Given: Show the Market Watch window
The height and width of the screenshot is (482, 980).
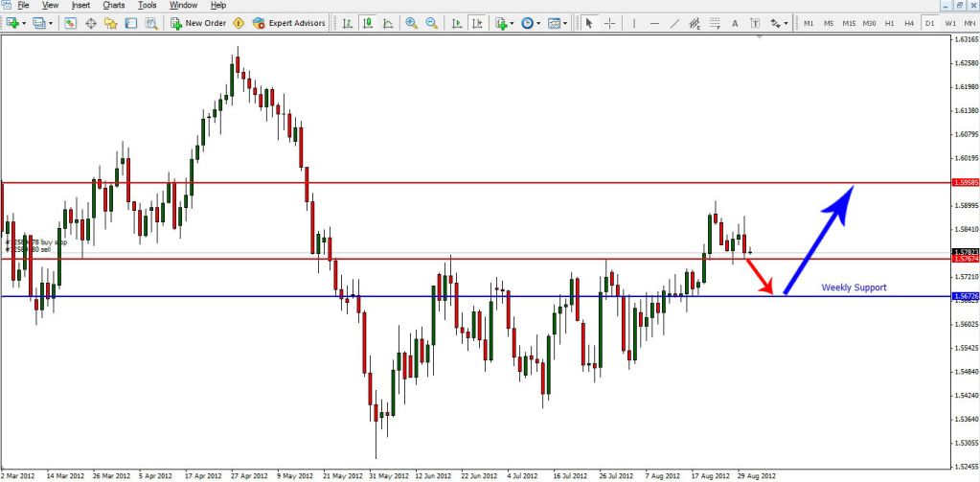Looking at the screenshot, I should 71,23.
